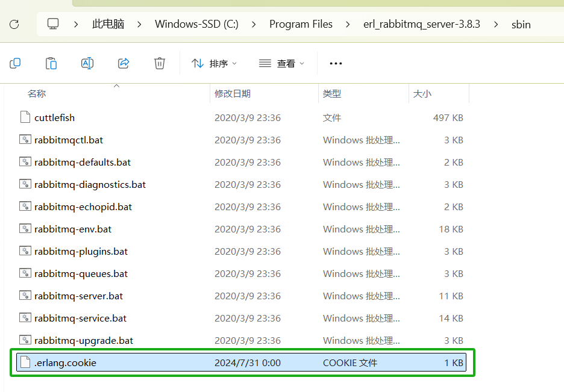Click the 文件 type cell of cuttlefish

[331, 118]
